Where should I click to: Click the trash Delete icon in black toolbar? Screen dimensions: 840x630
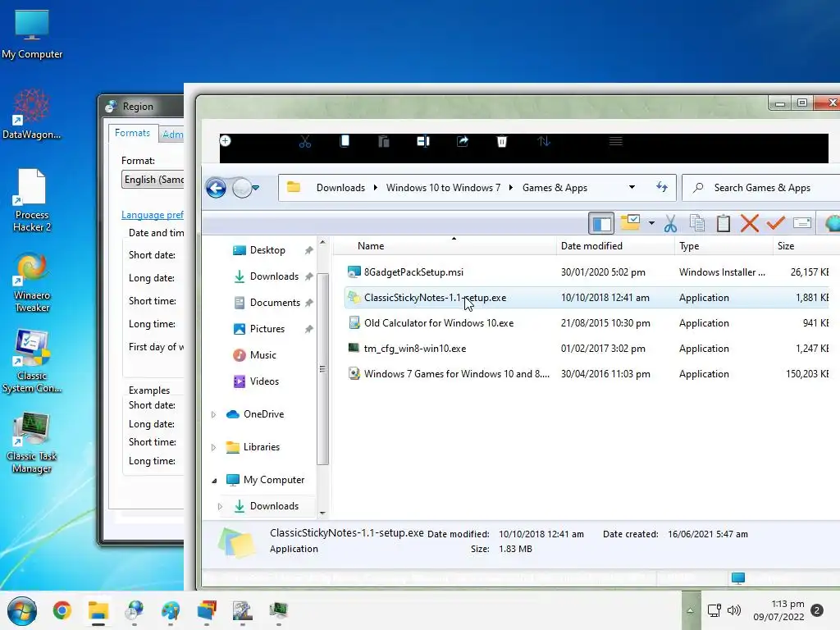502,141
